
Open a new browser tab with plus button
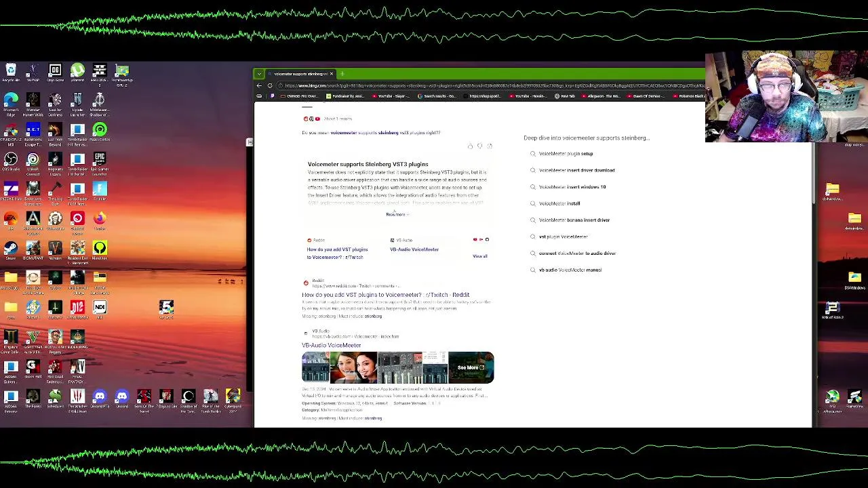coord(342,74)
